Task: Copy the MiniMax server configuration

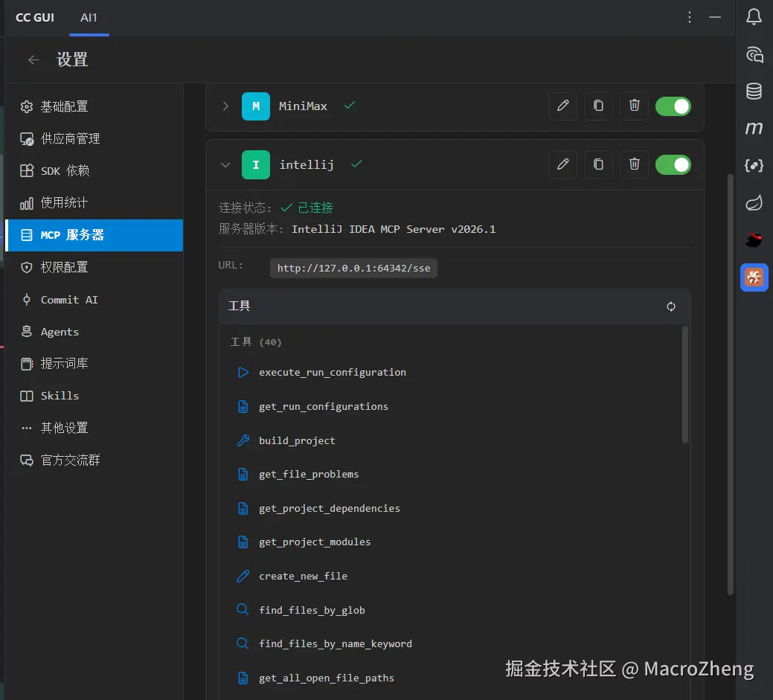Action: 598,106
